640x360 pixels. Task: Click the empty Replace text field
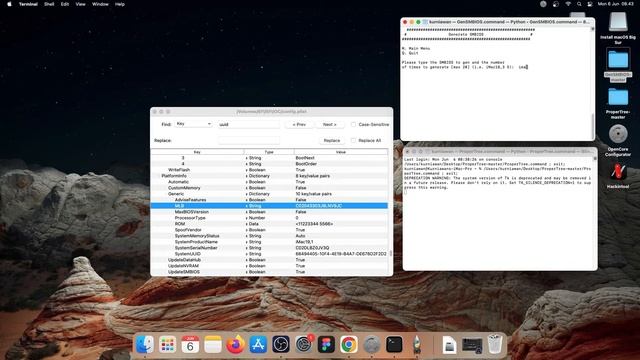click(x=249, y=140)
